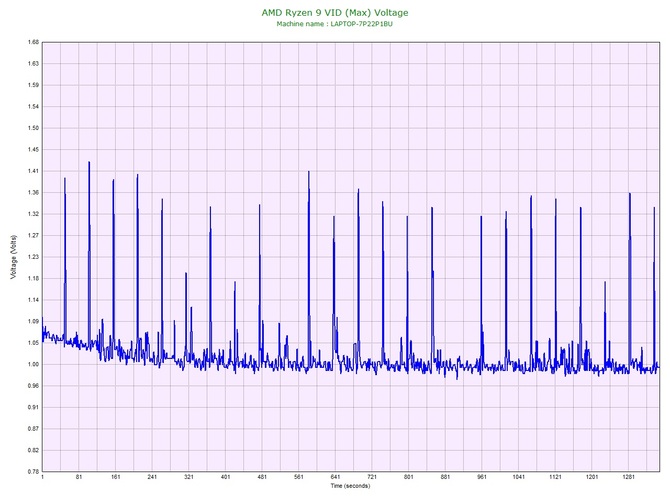Click the time axis value 481
Image resolution: width=670 pixels, height=503 pixels.
[x=262, y=477]
